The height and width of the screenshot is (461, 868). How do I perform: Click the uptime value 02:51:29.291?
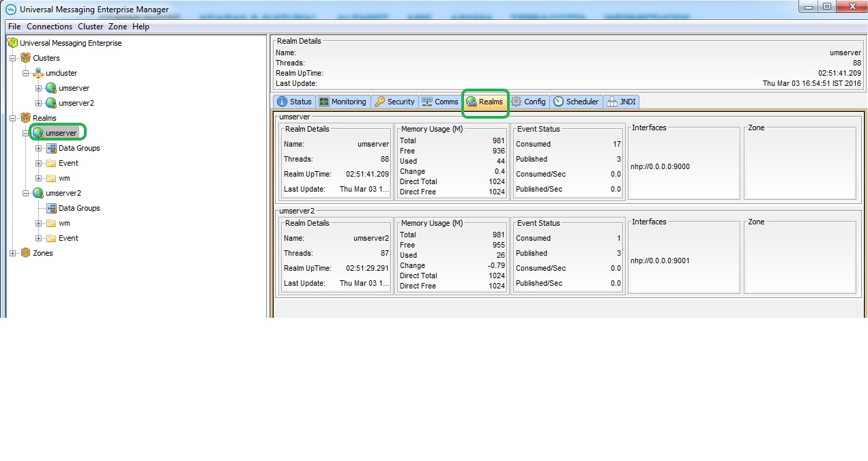[x=367, y=268]
